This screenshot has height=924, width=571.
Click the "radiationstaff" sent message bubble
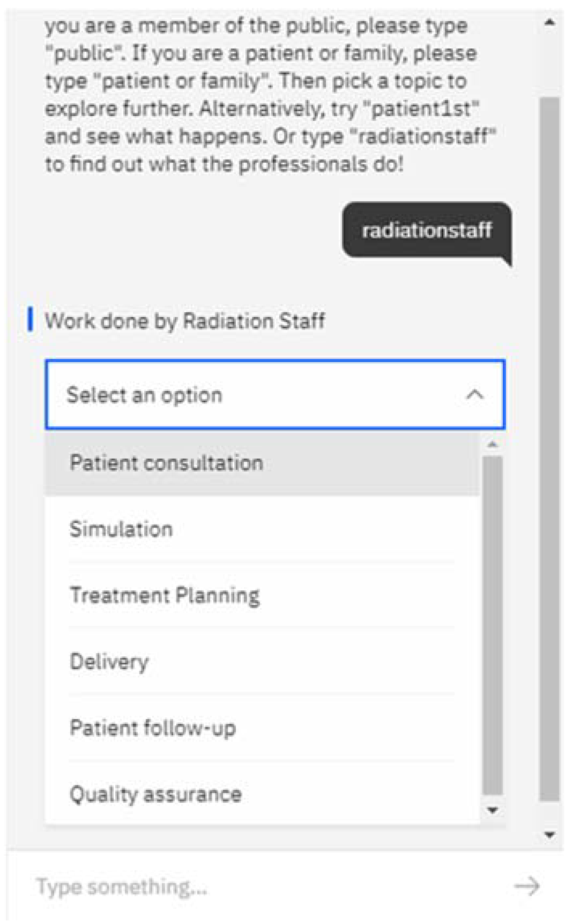pos(427,230)
